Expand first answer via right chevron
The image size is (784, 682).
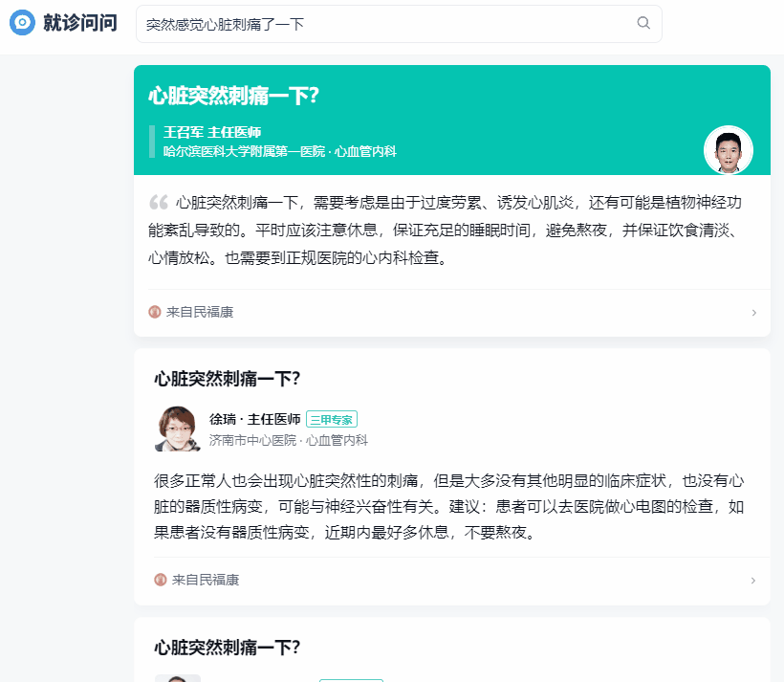(x=754, y=313)
